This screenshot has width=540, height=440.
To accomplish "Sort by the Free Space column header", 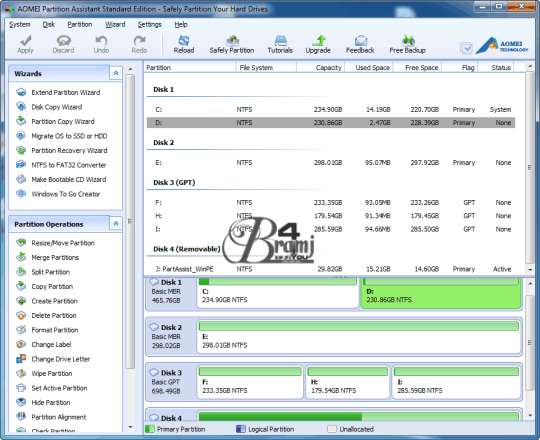I will click(x=417, y=67).
